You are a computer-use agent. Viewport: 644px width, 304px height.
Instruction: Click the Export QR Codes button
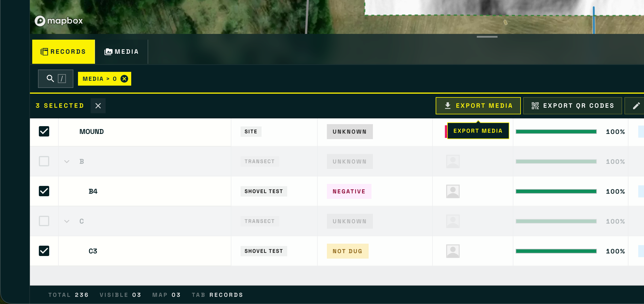572,106
